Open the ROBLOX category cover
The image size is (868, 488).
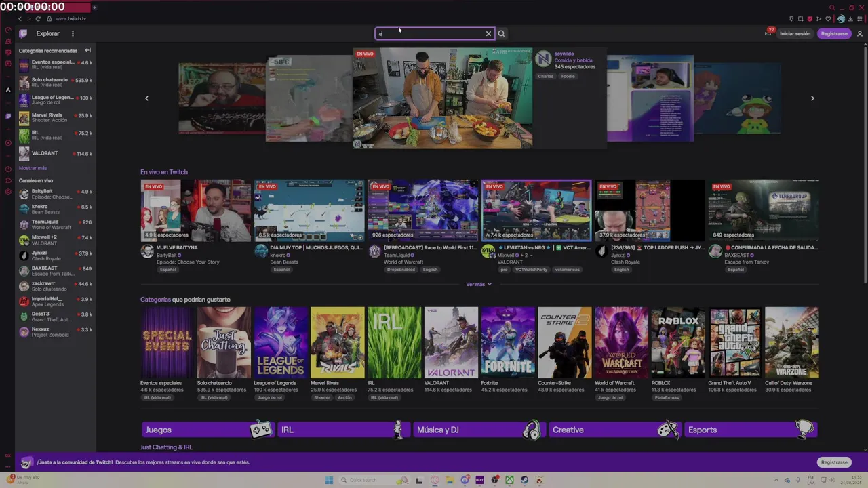click(x=678, y=342)
